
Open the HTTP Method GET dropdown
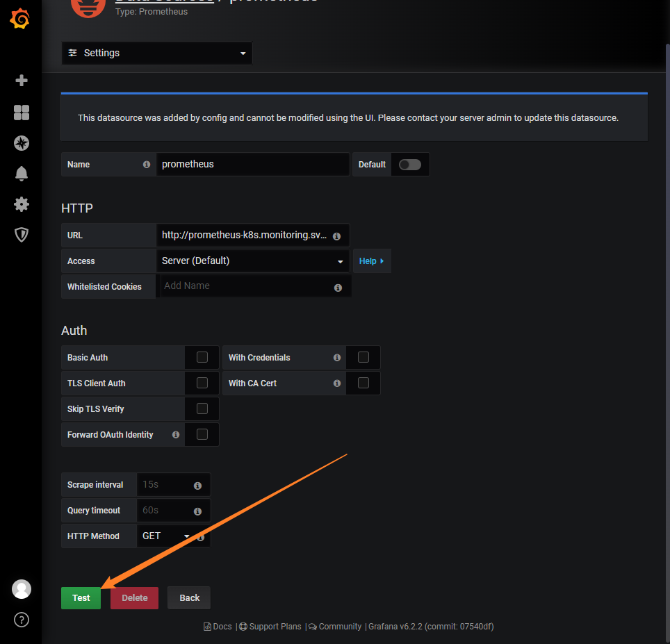click(x=166, y=536)
